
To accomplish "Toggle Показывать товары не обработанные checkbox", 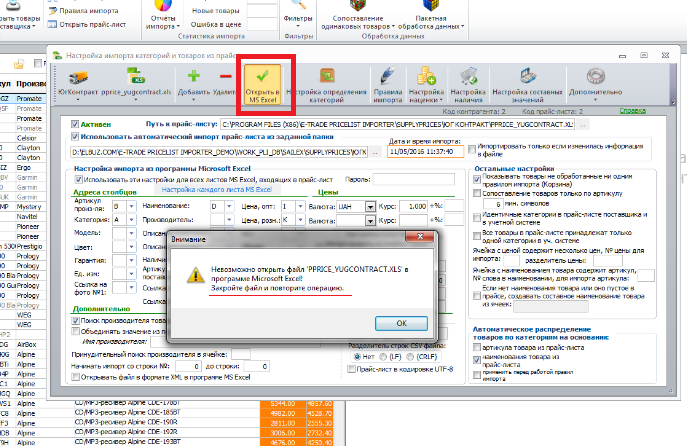I will pos(477,179).
